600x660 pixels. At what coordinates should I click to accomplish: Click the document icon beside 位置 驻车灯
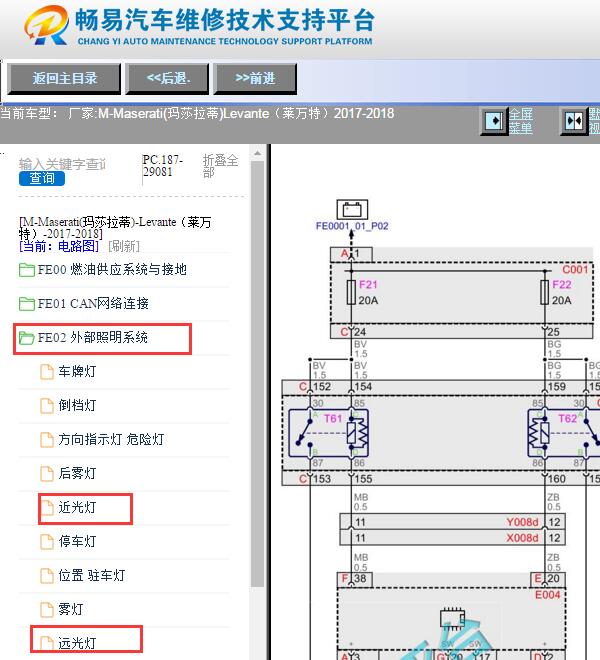(47, 576)
